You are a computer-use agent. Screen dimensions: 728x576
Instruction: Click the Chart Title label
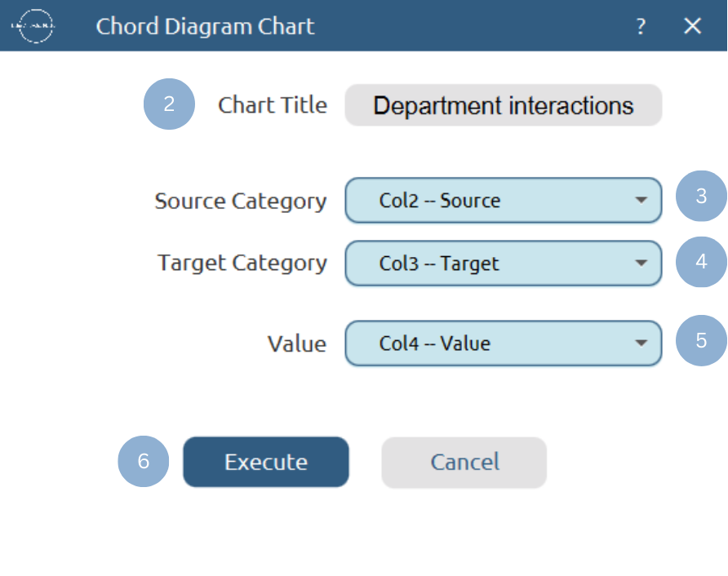(273, 104)
